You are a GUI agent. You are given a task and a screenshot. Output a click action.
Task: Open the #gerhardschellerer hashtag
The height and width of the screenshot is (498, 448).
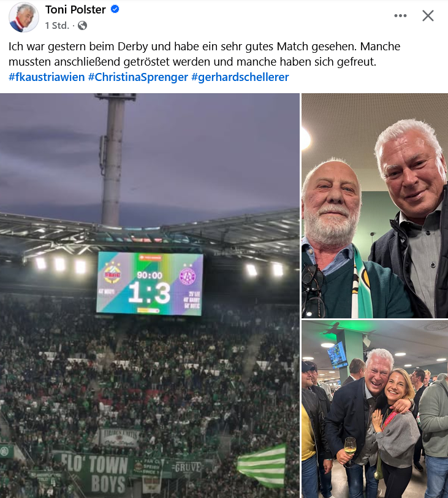[240, 77]
